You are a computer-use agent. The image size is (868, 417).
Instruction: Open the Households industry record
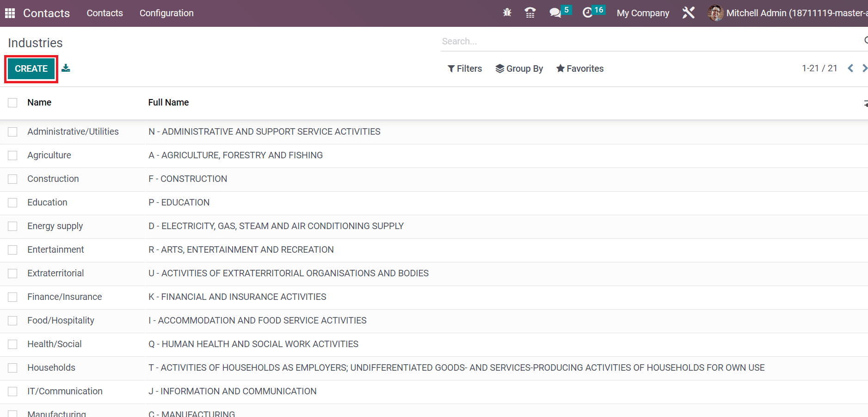51,367
